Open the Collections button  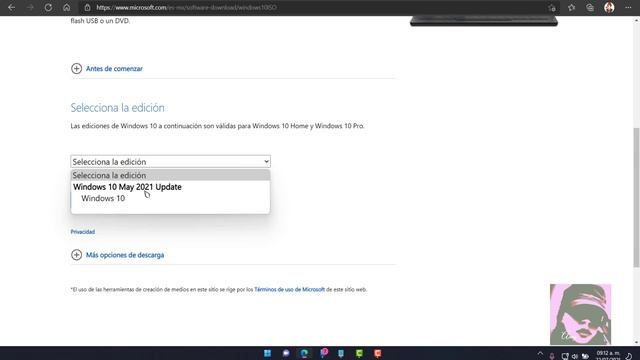pyautogui.click(x=590, y=7)
